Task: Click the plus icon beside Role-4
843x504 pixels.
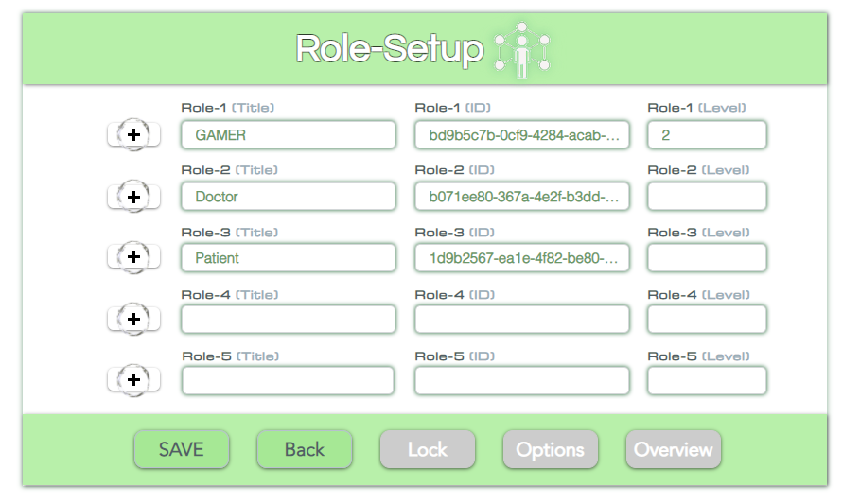Action: (x=133, y=320)
